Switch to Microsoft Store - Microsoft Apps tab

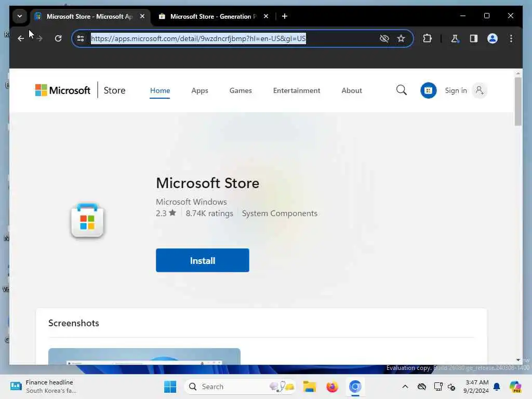[90, 16]
